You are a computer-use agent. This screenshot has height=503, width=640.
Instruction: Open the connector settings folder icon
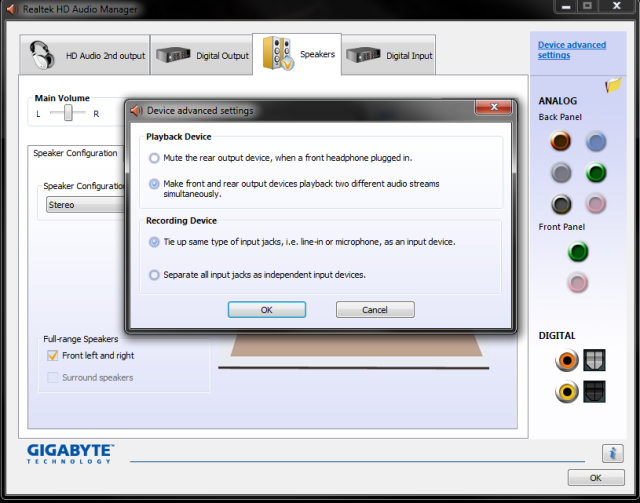613,85
